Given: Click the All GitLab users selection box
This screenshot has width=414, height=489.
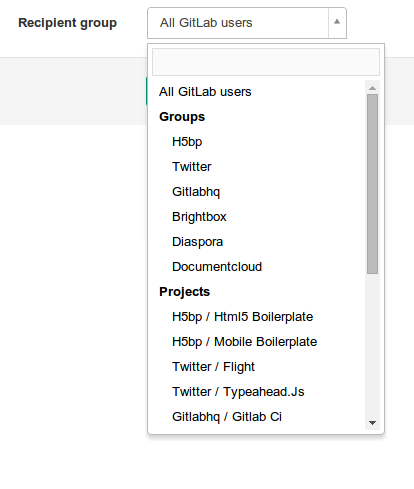Looking at the screenshot, I should [x=247, y=23].
